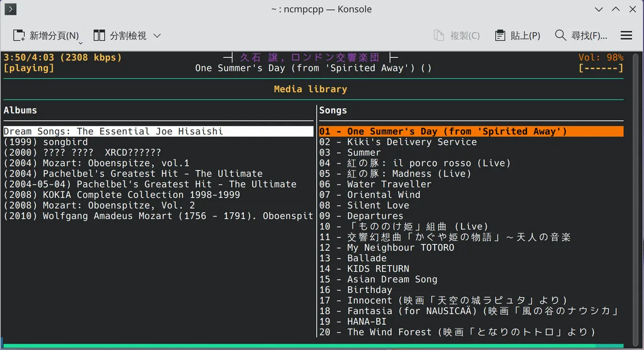
Task: Click the 貼上(P) text label
Action: coord(525,36)
